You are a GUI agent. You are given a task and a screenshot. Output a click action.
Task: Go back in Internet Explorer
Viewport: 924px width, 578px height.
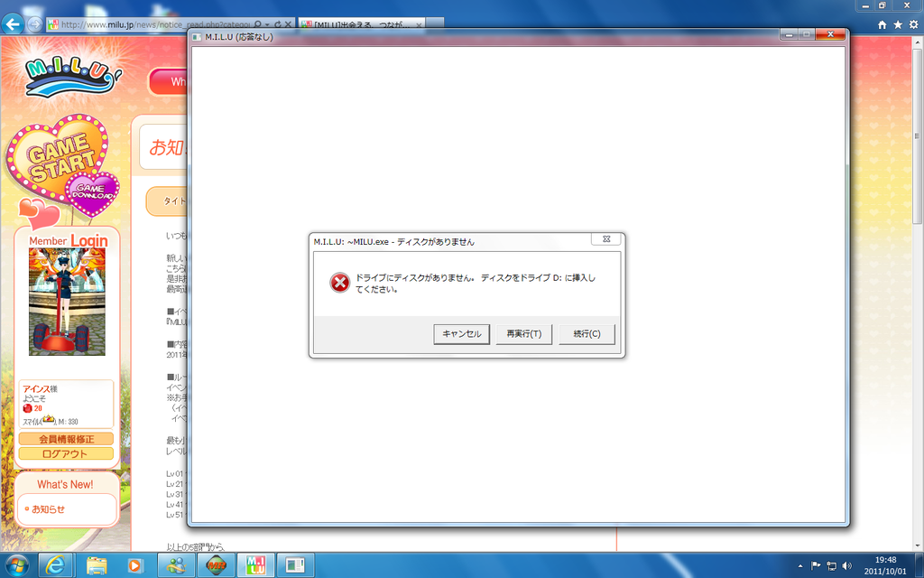coord(13,24)
